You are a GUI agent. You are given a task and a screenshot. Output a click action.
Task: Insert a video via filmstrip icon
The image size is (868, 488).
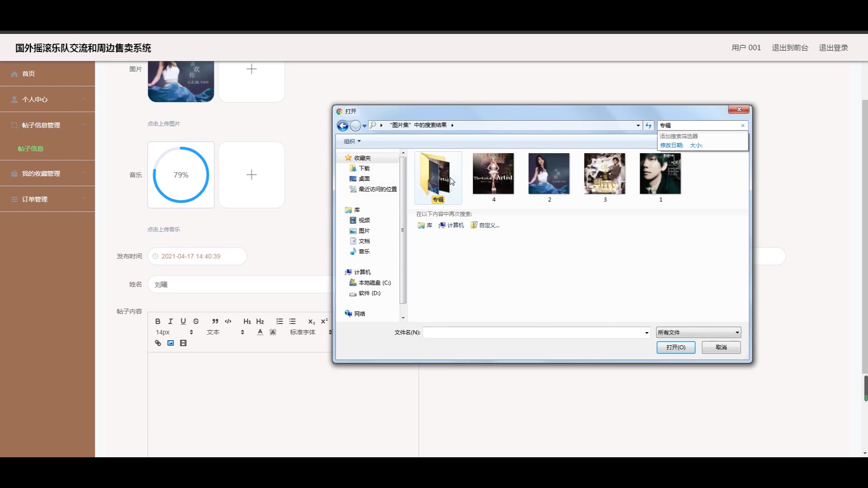183,343
